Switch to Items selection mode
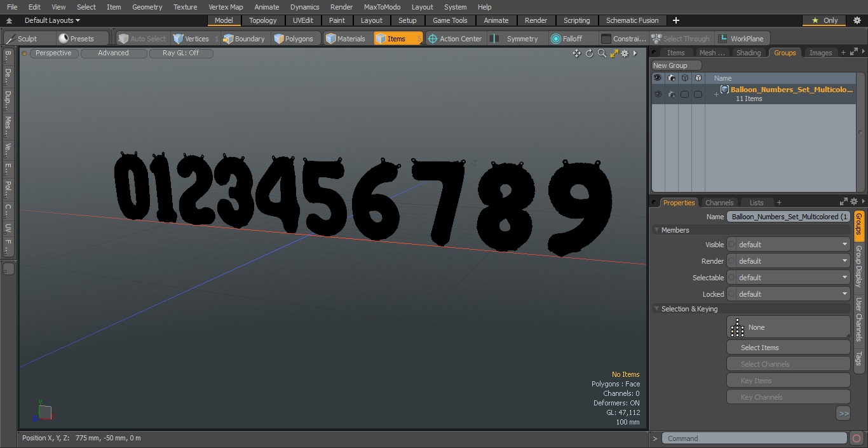The image size is (868, 448). click(x=398, y=39)
